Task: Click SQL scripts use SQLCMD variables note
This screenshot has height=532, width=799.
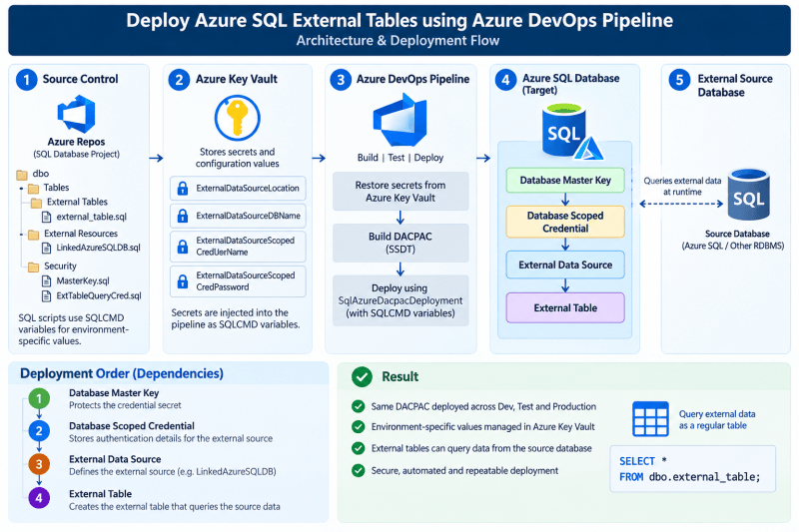Action: point(73,329)
